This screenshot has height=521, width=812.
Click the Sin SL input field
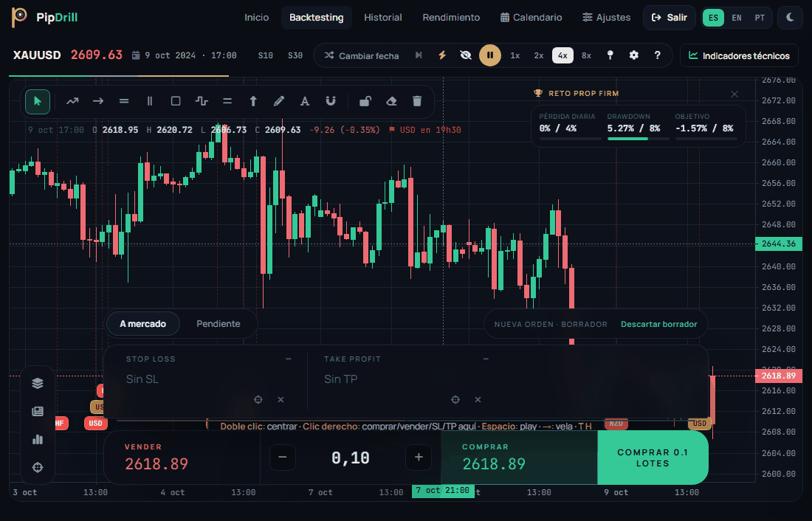[x=206, y=379]
